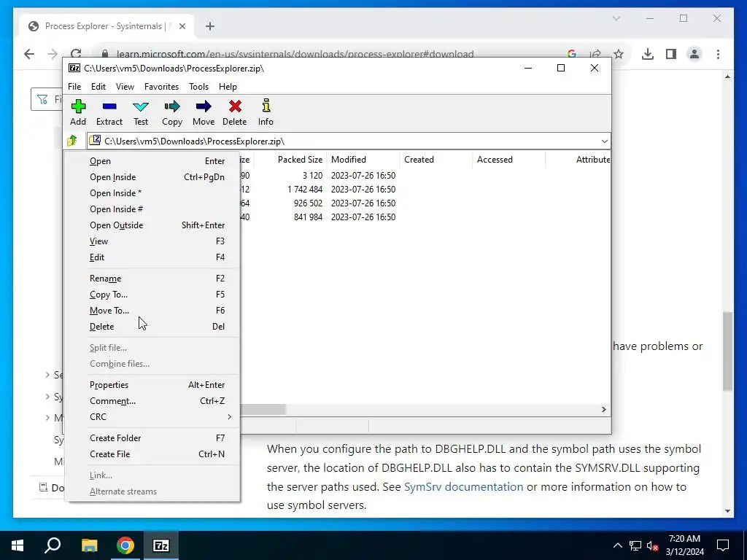Close the Process Explorer browser tab
Screen dimensions: 747x560
pyautogui.click(x=182, y=26)
